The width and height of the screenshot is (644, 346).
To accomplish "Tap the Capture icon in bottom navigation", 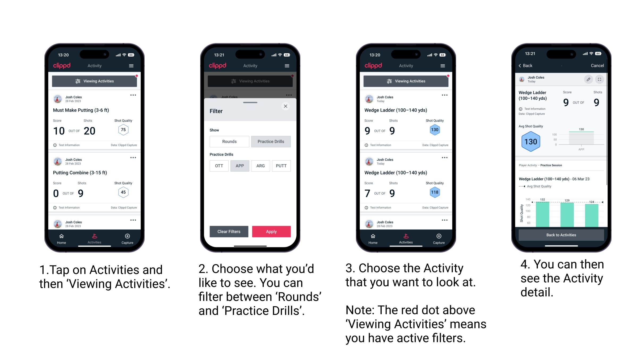I will [127, 236].
